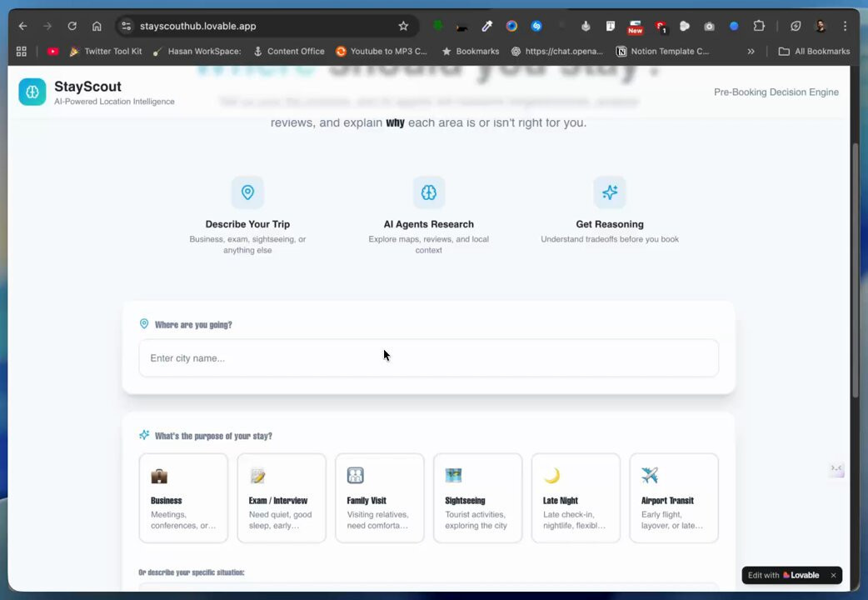Open Twitter Tool Kit bookmark

105,52
